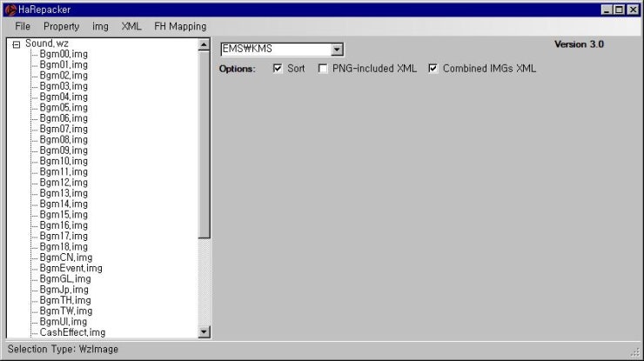Minimize the HaRepacker window
Image resolution: width=644 pixels, height=361 pixels.
[607, 10]
